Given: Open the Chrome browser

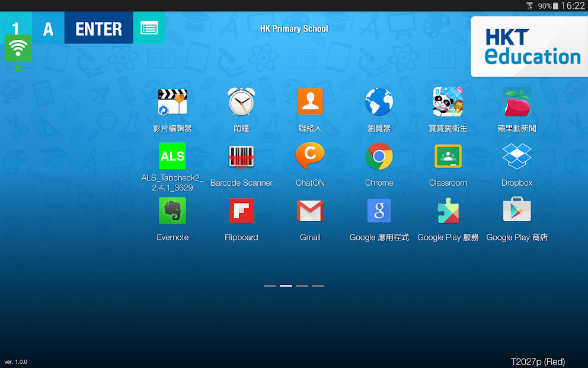Looking at the screenshot, I should [x=379, y=156].
